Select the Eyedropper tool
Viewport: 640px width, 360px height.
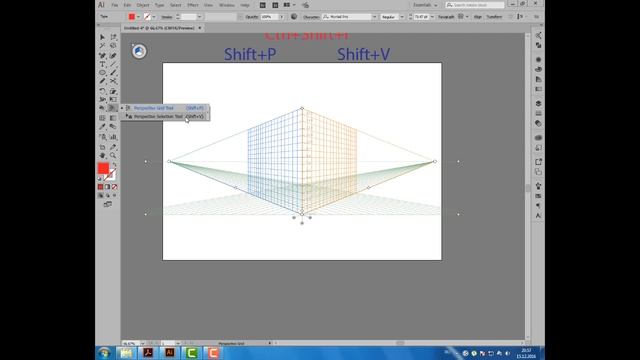point(102,127)
